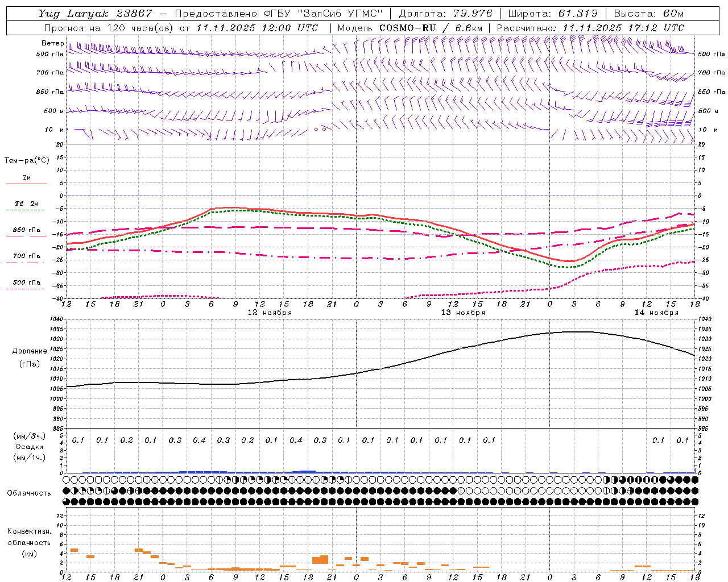Click the blue line sample under '2м' legend
This screenshot has height=582, width=728.
tap(26, 184)
